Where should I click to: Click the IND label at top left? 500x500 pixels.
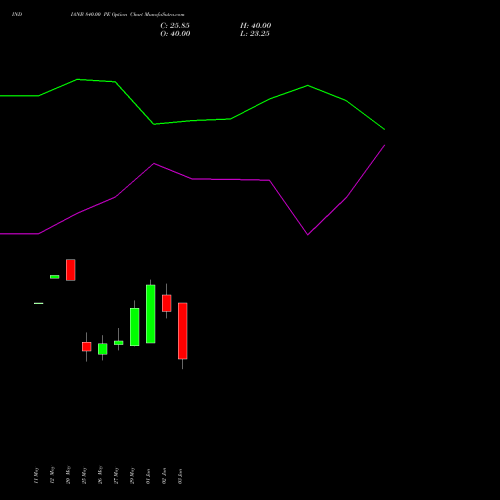(x=17, y=15)
